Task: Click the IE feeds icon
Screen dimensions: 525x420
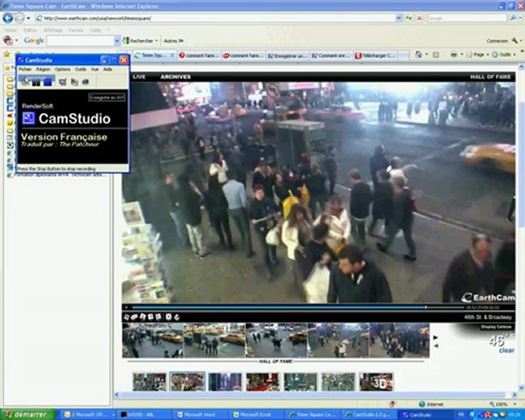Action: coord(436,54)
